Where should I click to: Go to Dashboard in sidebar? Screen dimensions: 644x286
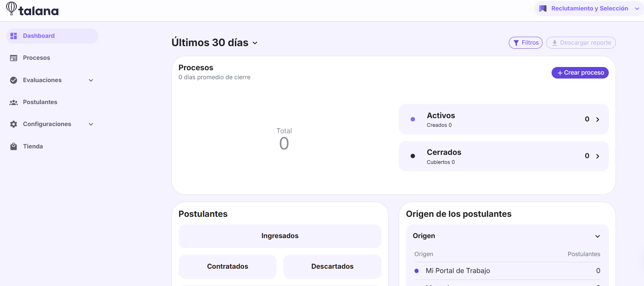coord(52,36)
